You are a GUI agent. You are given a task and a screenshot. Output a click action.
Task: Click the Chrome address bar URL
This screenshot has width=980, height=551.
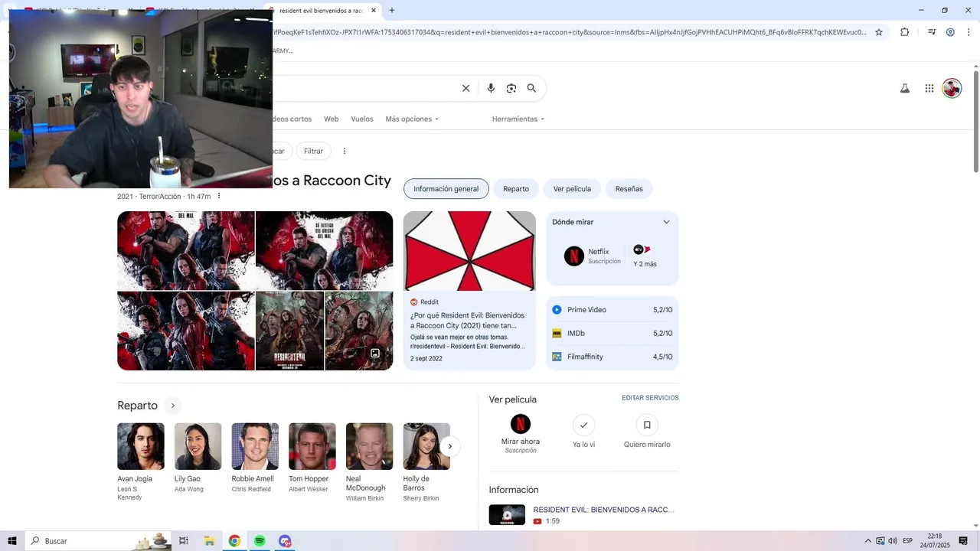[x=570, y=32]
